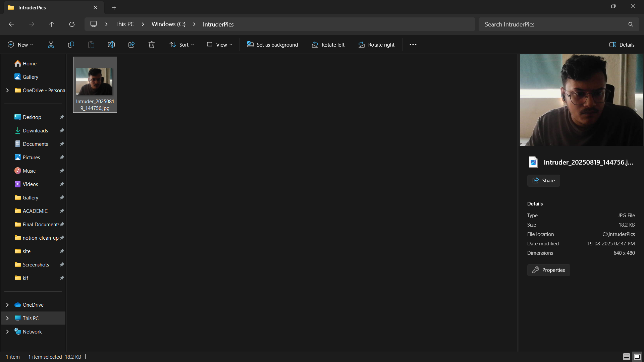Toggle the Details pane button
Screen dimensions: 644x362
622,45
